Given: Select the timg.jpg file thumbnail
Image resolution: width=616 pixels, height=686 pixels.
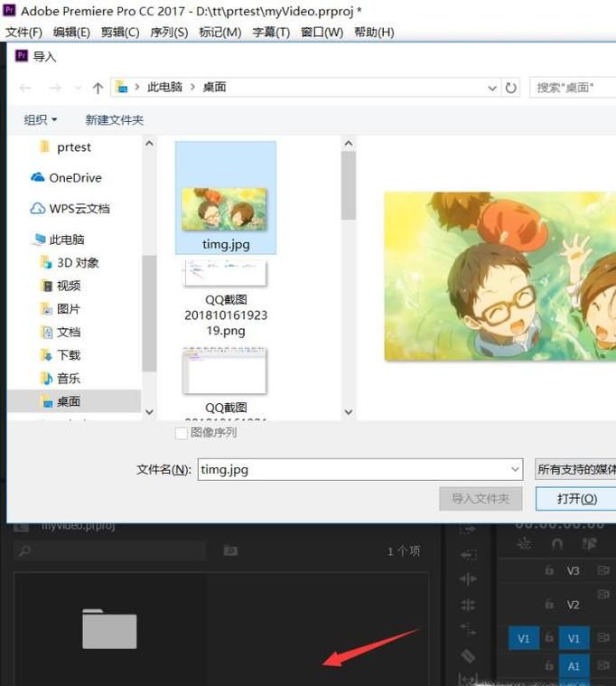Looking at the screenshot, I should coord(226,198).
